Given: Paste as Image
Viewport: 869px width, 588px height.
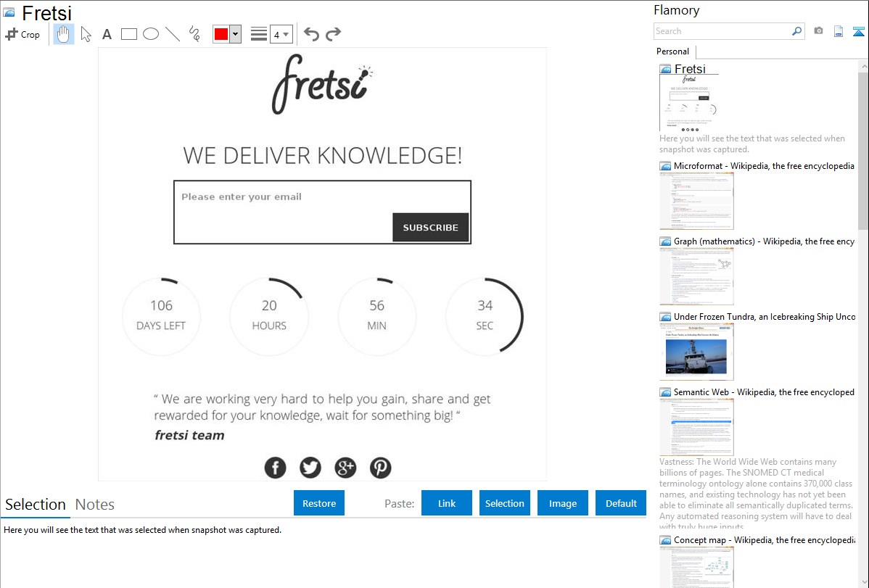Looking at the screenshot, I should point(562,503).
